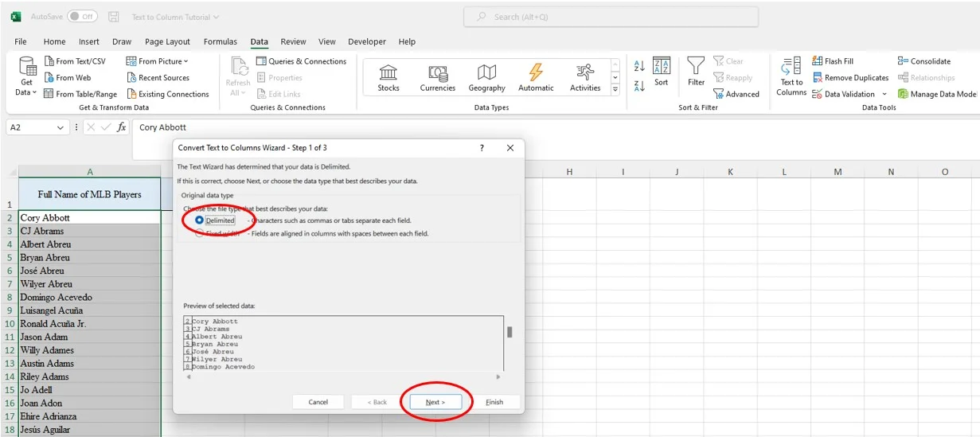Viewport: 980px width, 437px height.
Task: Select column A header
Action: point(90,172)
